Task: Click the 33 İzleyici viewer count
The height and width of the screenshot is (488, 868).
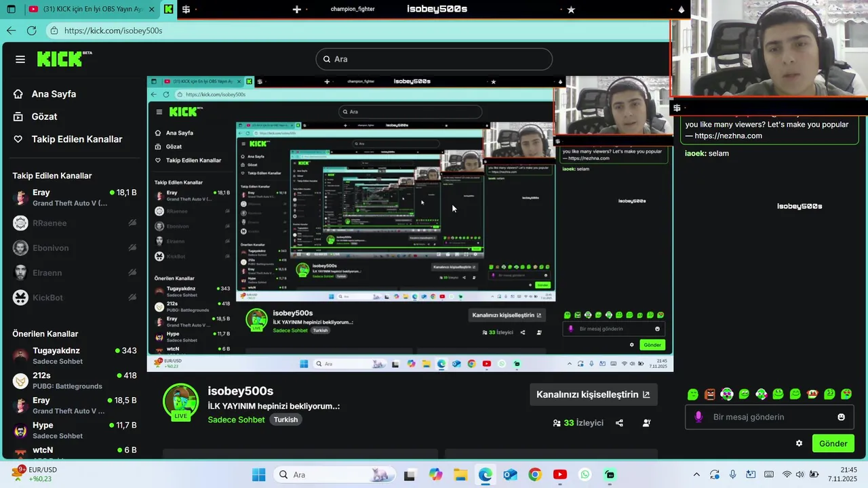Action: click(x=578, y=423)
